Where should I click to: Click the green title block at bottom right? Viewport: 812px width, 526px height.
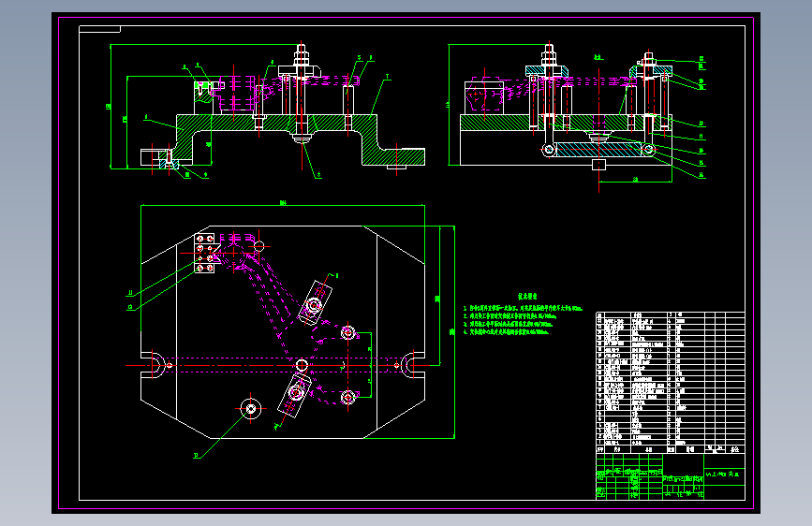tap(671, 476)
